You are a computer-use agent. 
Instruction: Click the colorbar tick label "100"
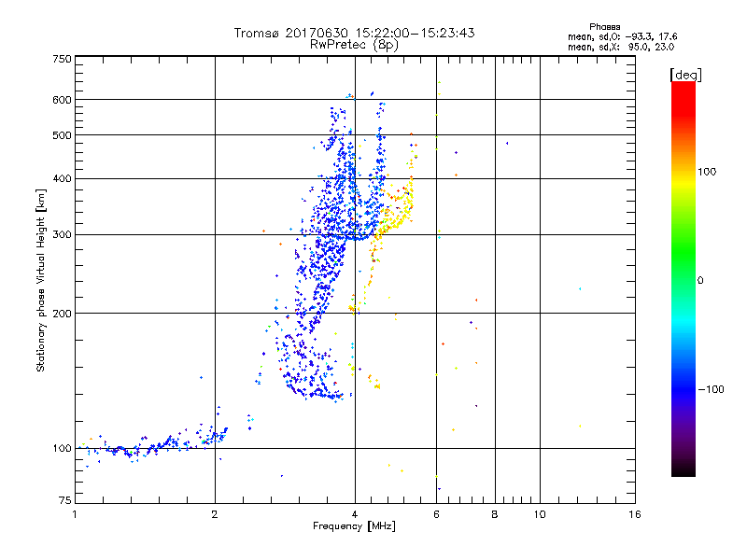click(x=707, y=172)
